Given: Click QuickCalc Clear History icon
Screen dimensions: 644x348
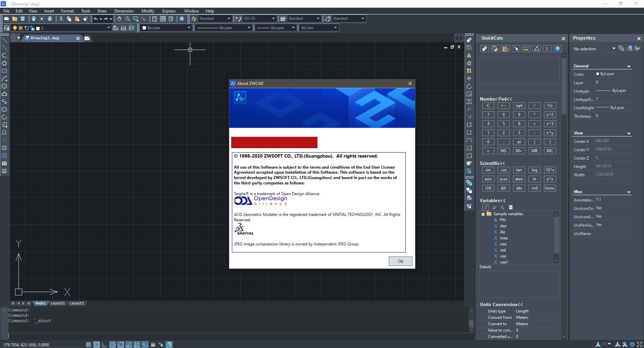Looking at the screenshot, I should [x=495, y=49].
